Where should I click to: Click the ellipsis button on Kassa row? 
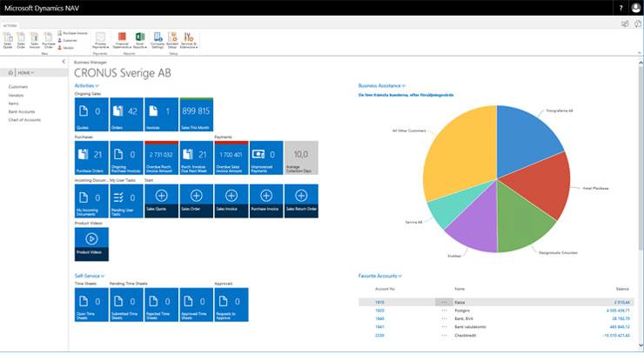click(x=444, y=301)
